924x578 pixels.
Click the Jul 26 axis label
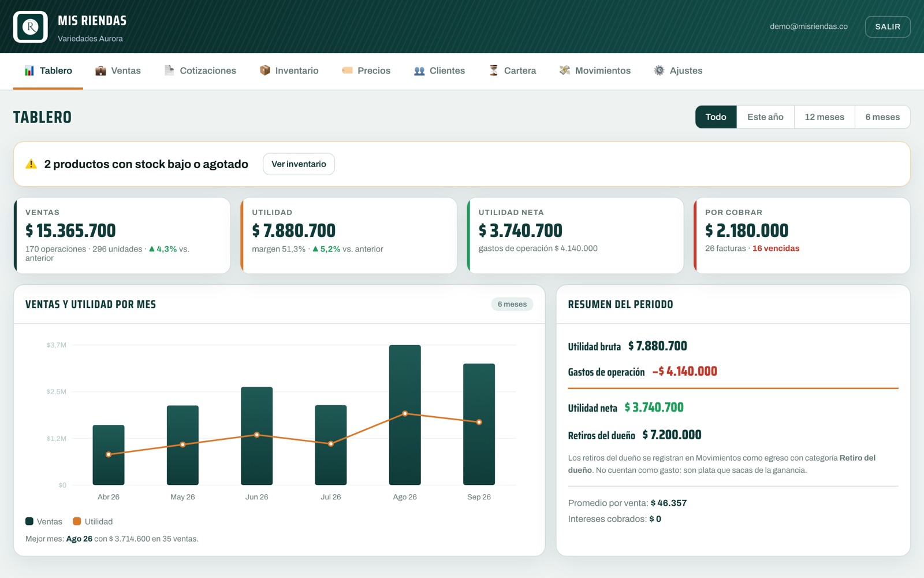(331, 497)
